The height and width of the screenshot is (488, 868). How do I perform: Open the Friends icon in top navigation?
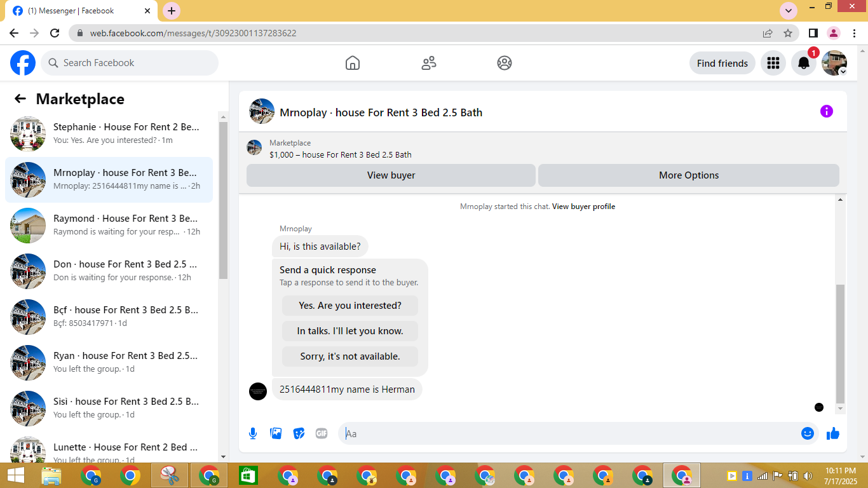point(429,63)
